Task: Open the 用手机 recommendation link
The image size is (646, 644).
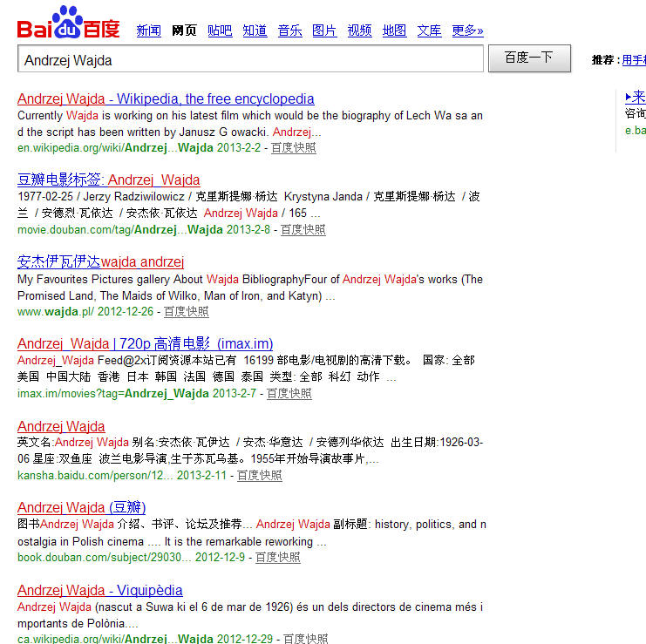Action: click(634, 60)
